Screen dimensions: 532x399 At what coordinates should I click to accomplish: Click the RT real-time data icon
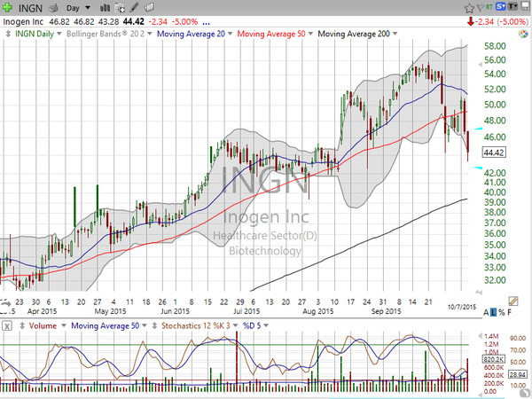click(489, 6)
